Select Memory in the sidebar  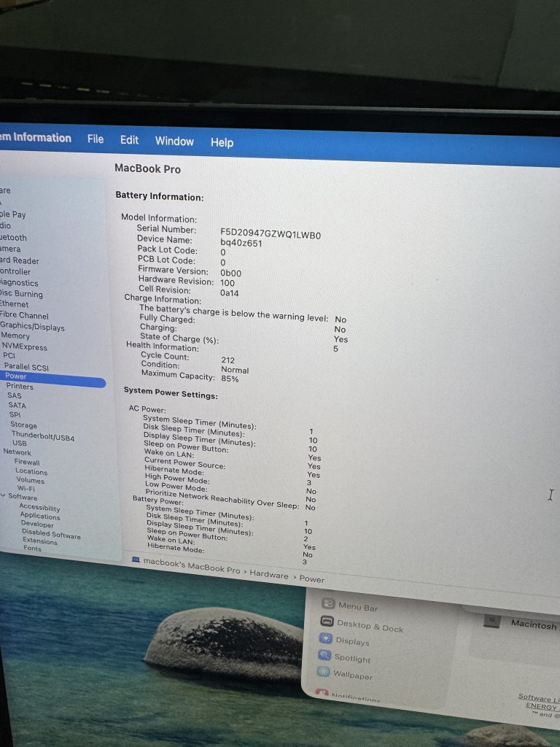pos(15,336)
